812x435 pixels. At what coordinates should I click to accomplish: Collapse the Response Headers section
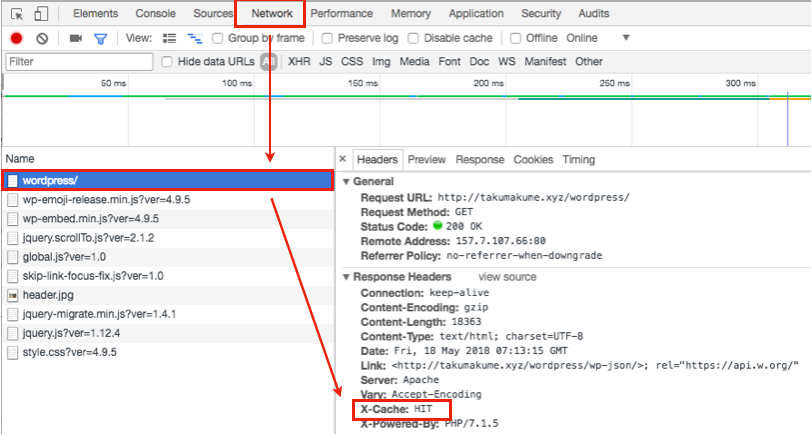point(346,276)
